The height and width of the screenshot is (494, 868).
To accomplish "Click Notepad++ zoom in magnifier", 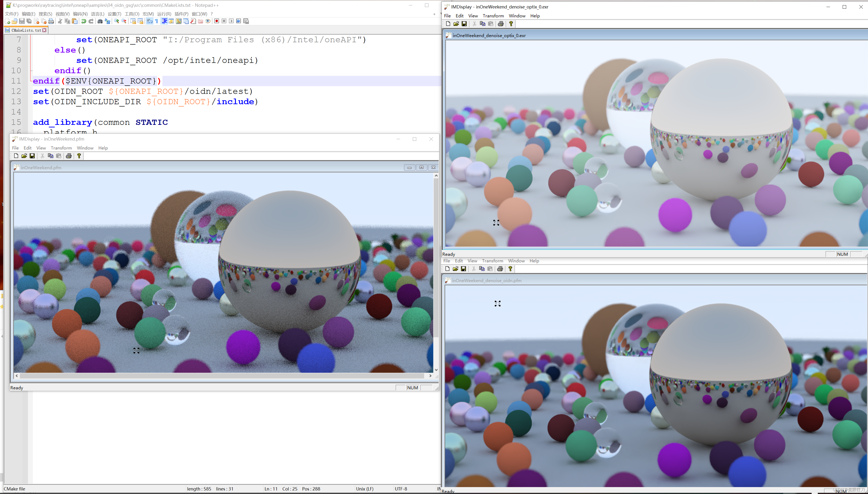I will tap(116, 21).
